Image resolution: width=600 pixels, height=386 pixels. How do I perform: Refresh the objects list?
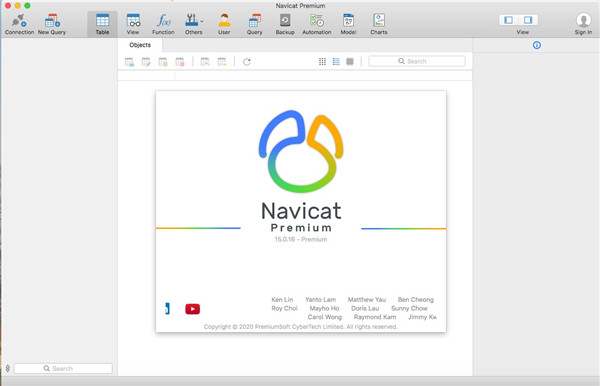pos(247,62)
